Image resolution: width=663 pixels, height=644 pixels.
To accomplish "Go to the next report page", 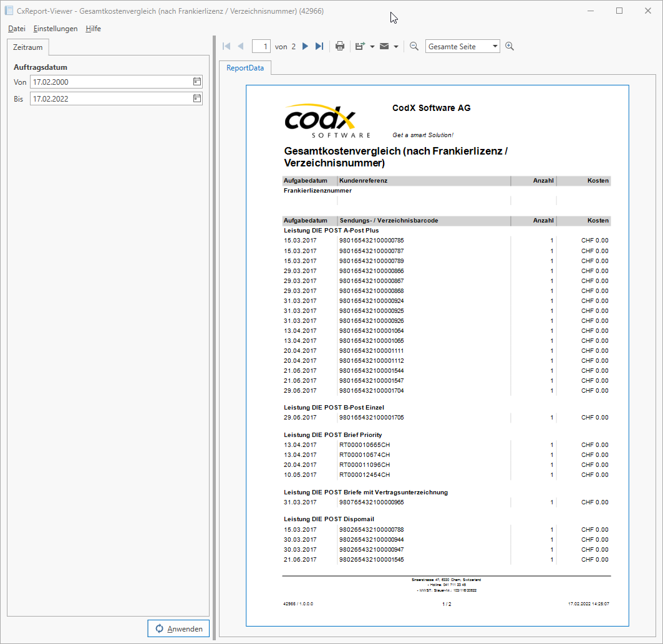I will tap(304, 46).
